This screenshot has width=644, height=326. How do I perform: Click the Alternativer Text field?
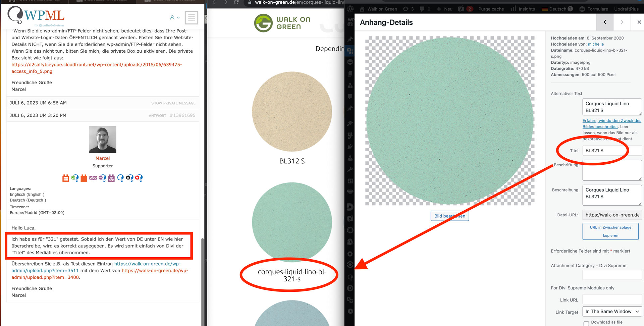click(x=612, y=107)
